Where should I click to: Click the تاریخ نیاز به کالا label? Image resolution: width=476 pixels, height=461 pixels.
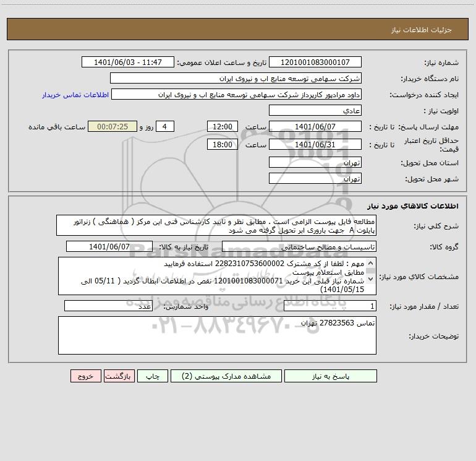[184, 247]
